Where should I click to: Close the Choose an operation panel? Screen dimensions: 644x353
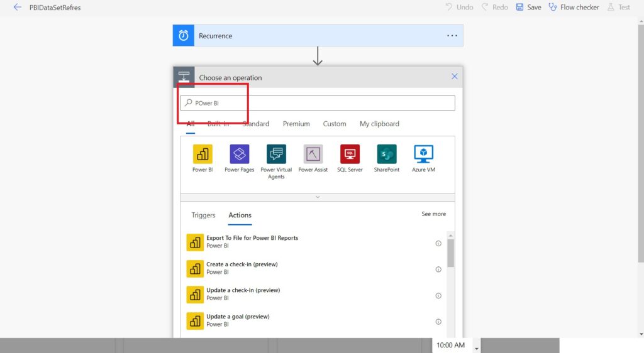[455, 77]
